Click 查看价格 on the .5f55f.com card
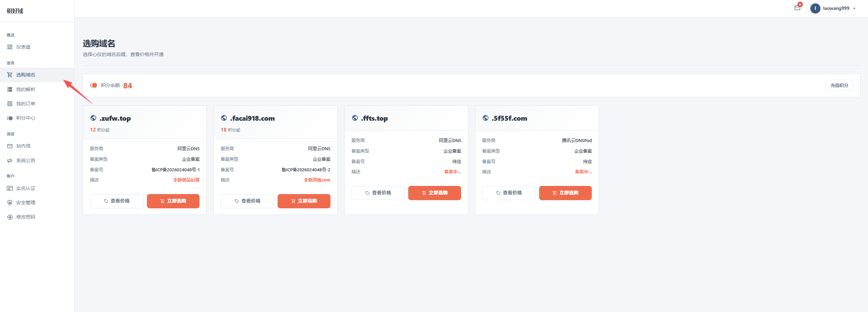 (509, 193)
